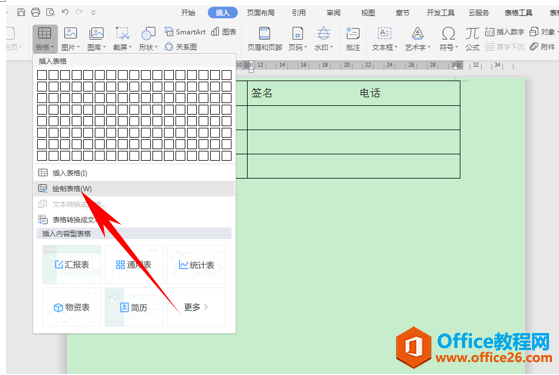This screenshot has height=375, width=559.
Task: Click the Print icon in quick access toolbar
Action: pyautogui.click(x=36, y=12)
